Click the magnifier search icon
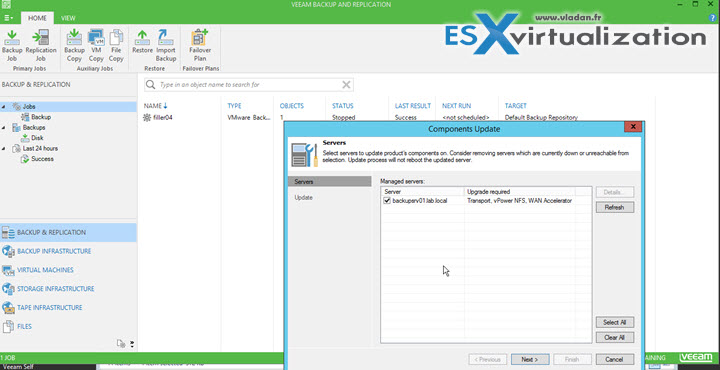The image size is (720, 370). click(150, 85)
